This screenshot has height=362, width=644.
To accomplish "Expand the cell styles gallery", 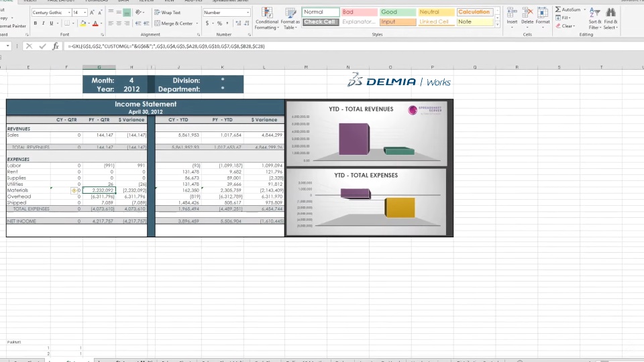I will pyautogui.click(x=497, y=25).
